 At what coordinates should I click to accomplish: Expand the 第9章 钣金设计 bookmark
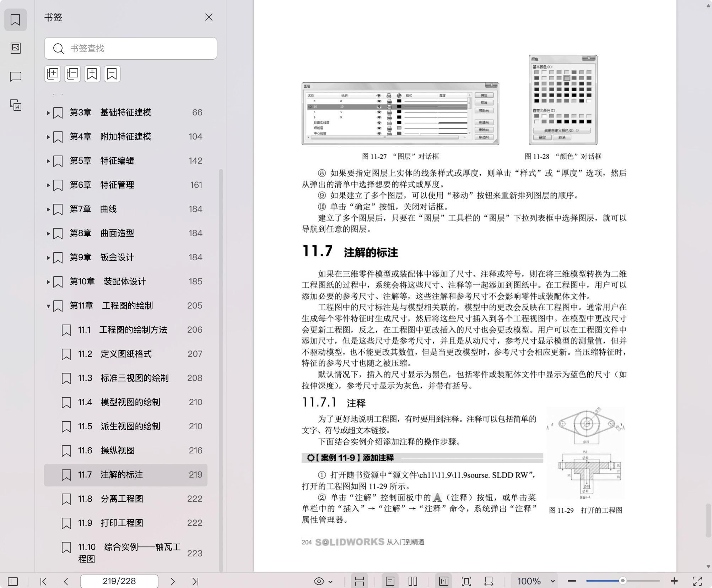coord(48,258)
